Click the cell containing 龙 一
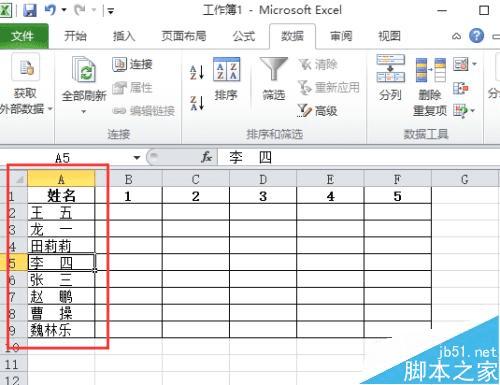 61,229
